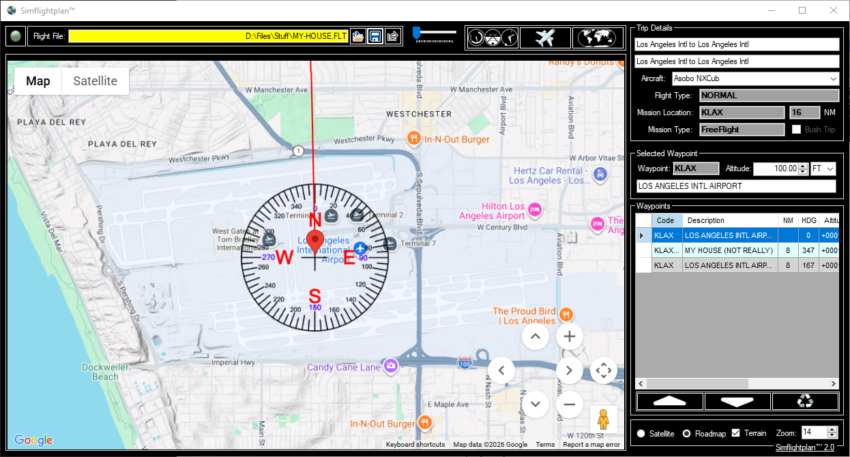
Task: Click the red KLAX map pin marker
Action: pyautogui.click(x=315, y=242)
